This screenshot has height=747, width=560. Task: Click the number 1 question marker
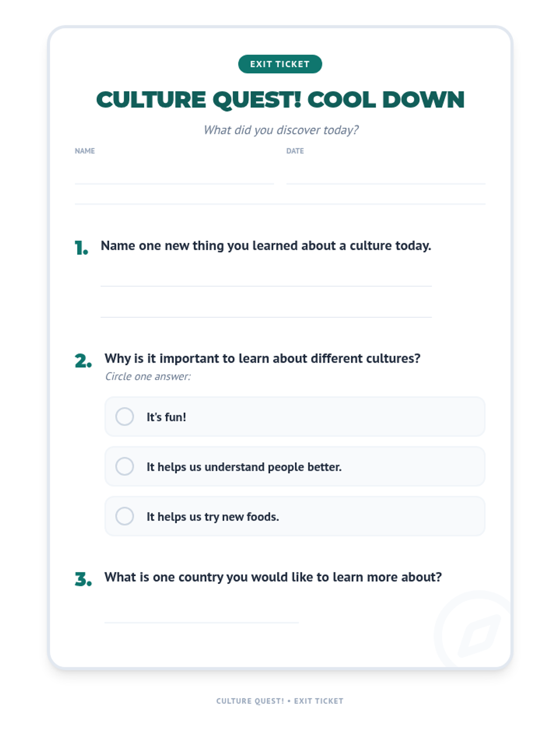click(x=81, y=248)
